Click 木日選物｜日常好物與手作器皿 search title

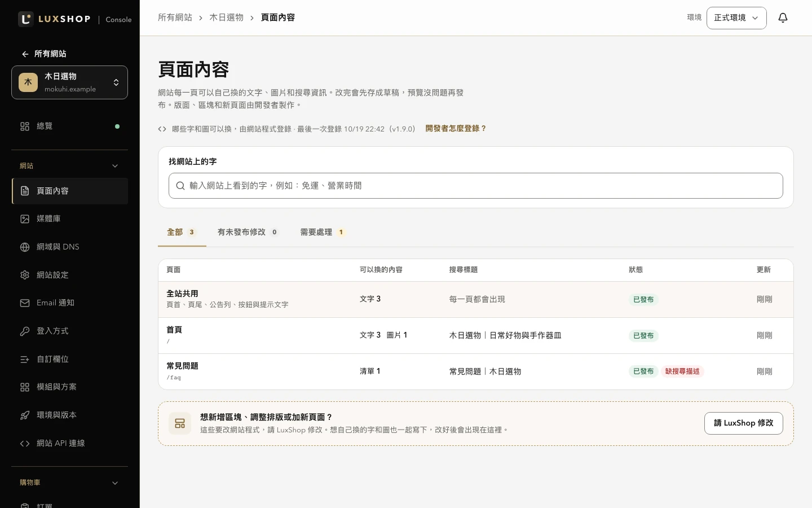coord(505,335)
